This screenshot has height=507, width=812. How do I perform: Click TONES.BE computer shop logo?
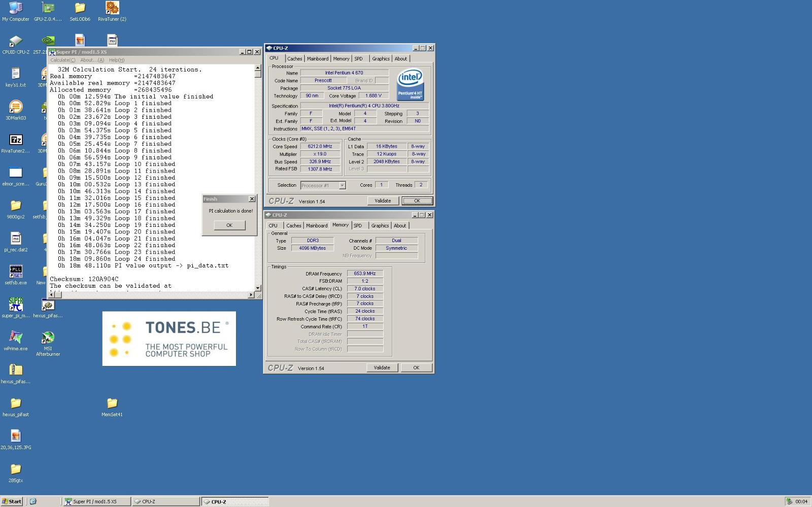(x=169, y=339)
